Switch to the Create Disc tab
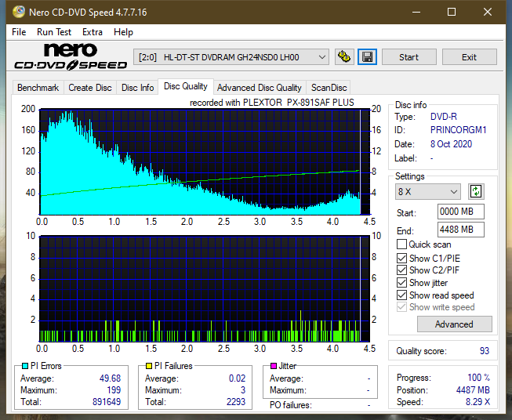The height and width of the screenshot is (420, 512). point(90,88)
